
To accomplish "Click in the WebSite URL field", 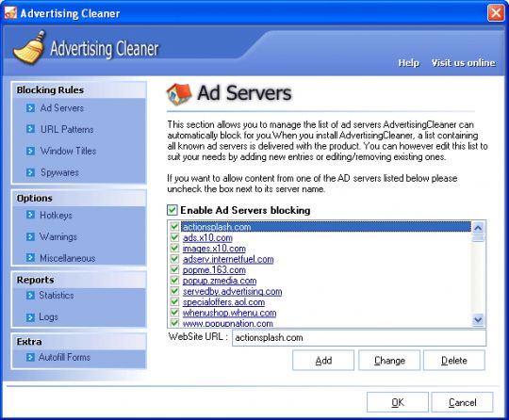I will [x=359, y=338].
